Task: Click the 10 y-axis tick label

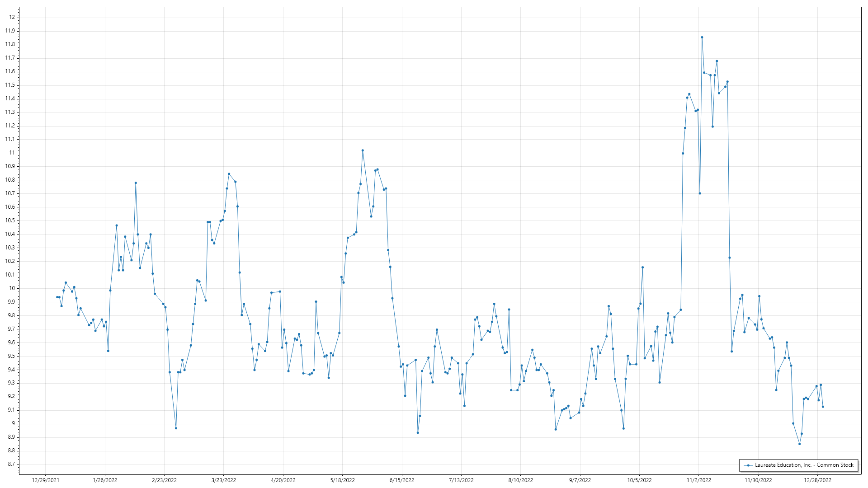Action: click(x=12, y=288)
